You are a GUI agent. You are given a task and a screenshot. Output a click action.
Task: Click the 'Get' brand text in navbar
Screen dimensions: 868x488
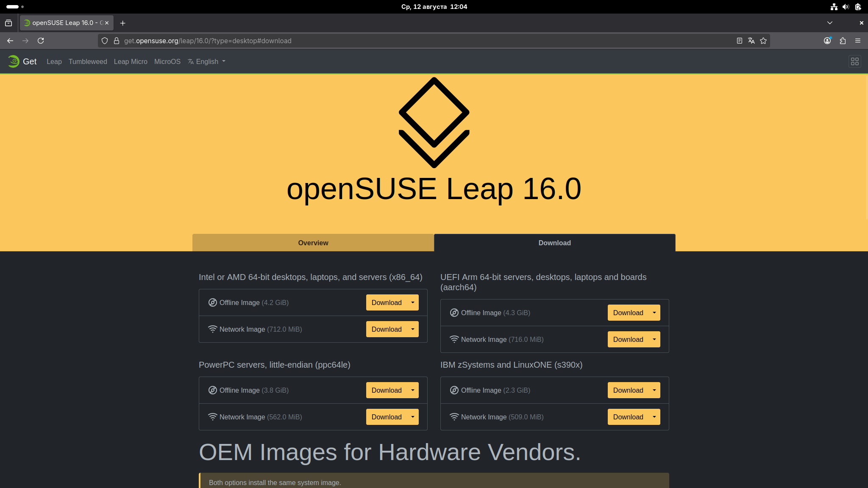30,61
